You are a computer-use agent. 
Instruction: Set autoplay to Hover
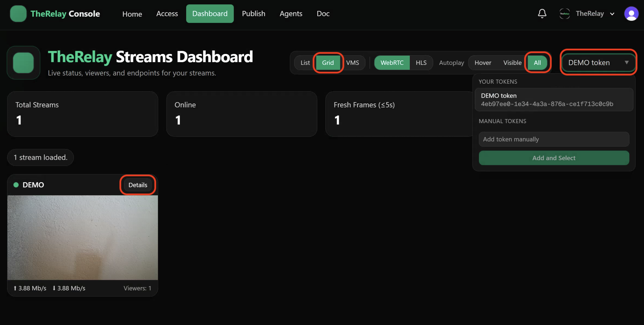[483, 63]
